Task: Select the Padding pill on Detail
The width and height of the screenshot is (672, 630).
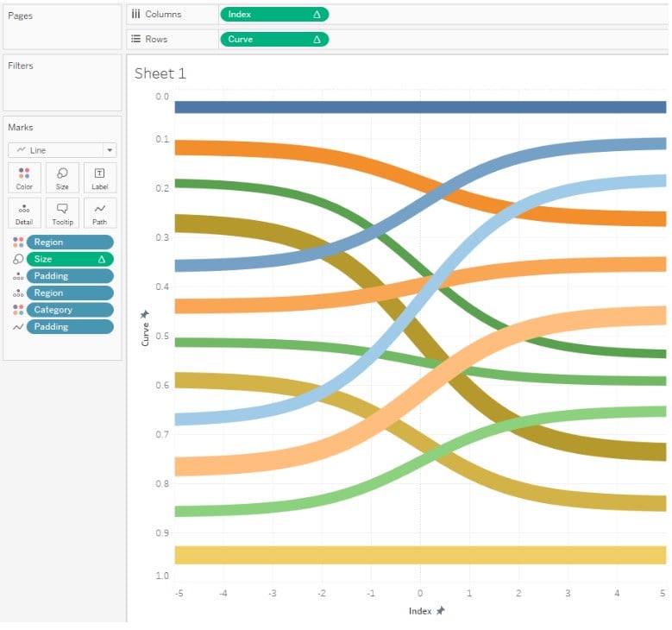Action: (x=70, y=276)
